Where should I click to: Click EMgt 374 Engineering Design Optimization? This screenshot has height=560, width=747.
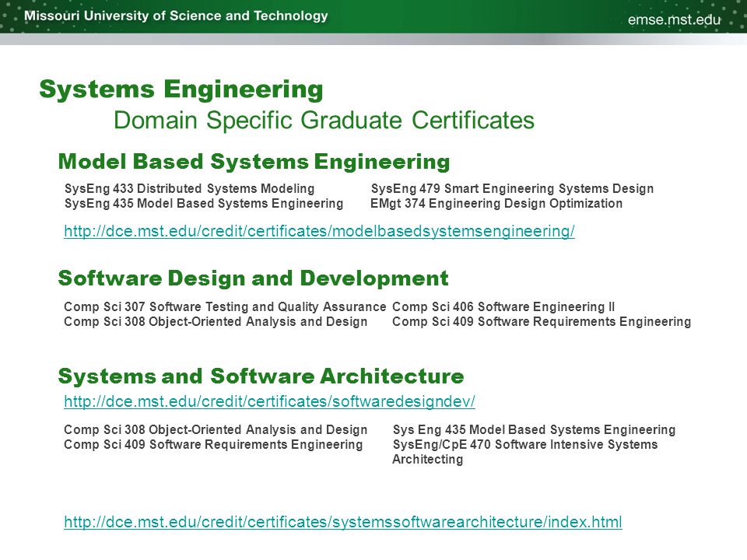[496, 204]
